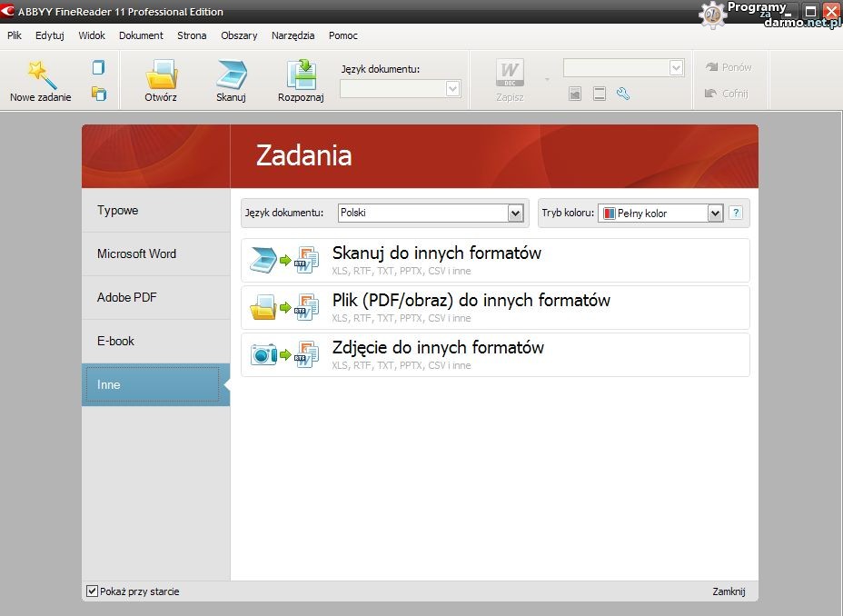Viewport: 843px width, 616px height.
Task: Click the blue help question mark icon
Action: click(x=736, y=213)
